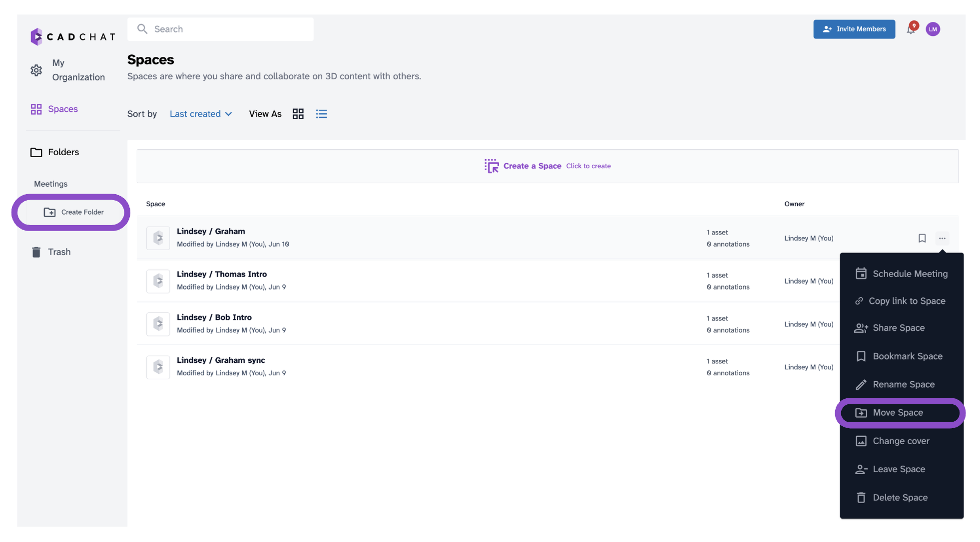980x542 pixels.
Task: Click the Invite Members button
Action: coord(854,29)
